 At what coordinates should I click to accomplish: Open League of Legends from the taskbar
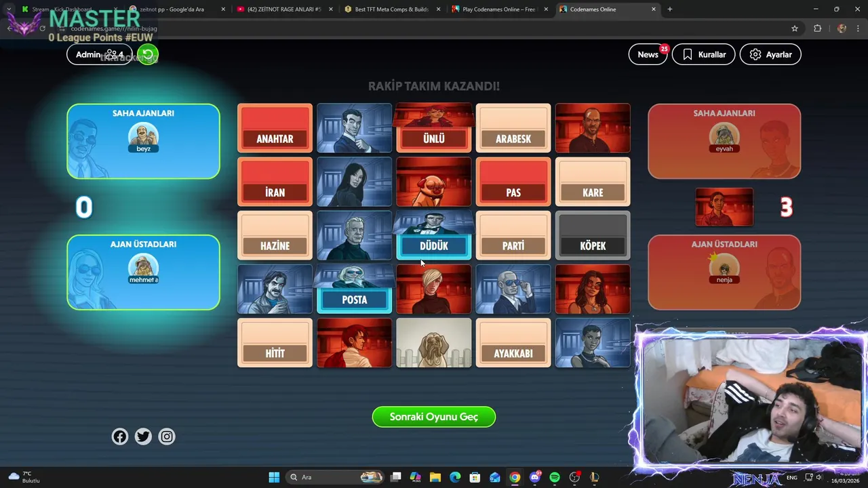pos(594,477)
